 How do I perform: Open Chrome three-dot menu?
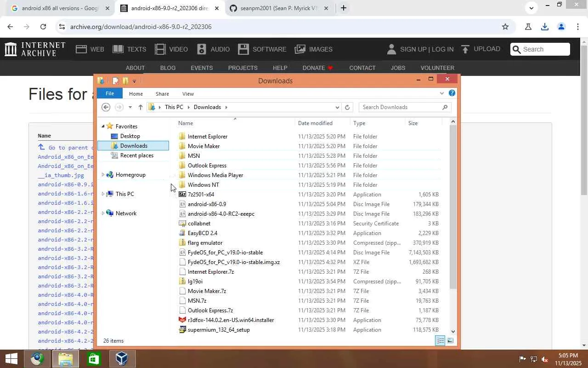coord(577,27)
